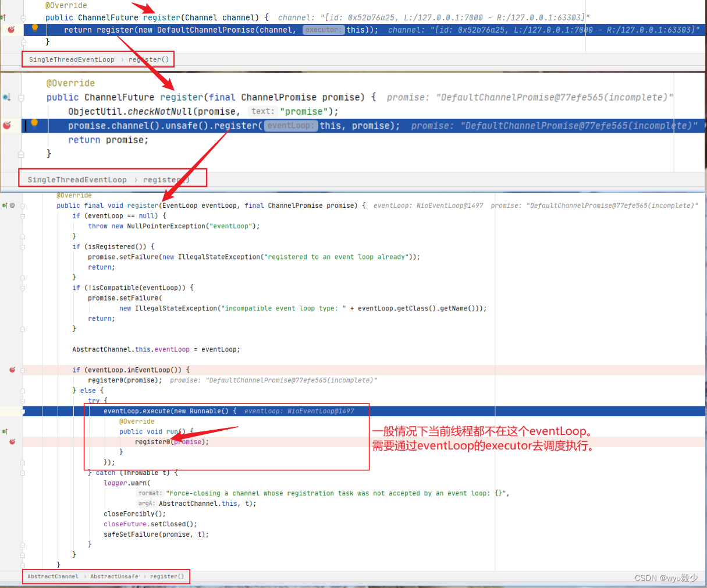Collapse the 'if (eventLoop == null)' block
The height and width of the screenshot is (588, 707).
pos(23,216)
